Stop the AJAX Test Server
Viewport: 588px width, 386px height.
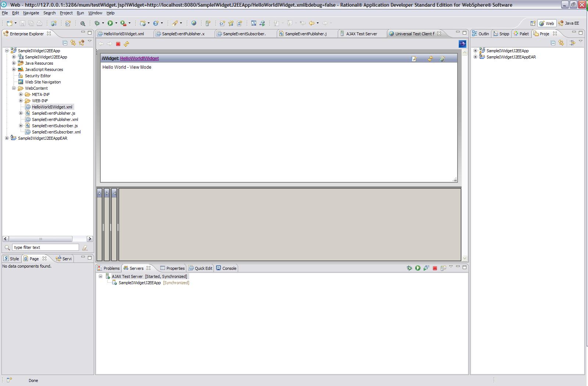click(435, 268)
